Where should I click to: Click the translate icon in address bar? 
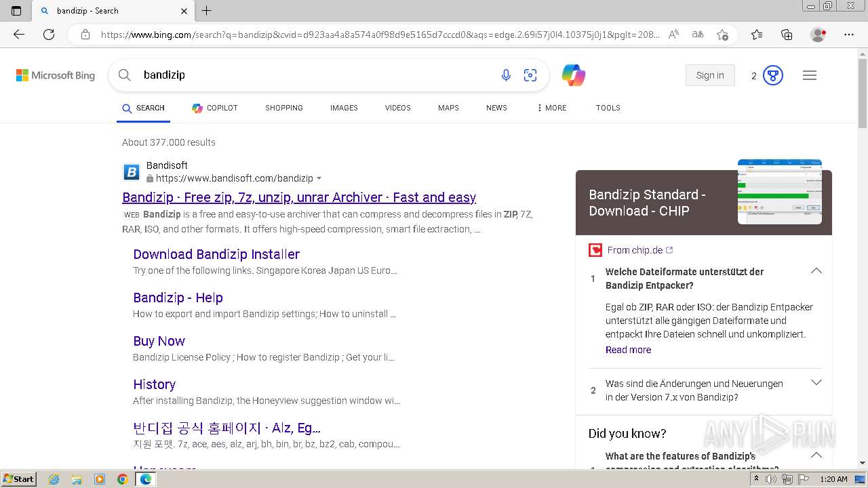click(x=698, y=35)
